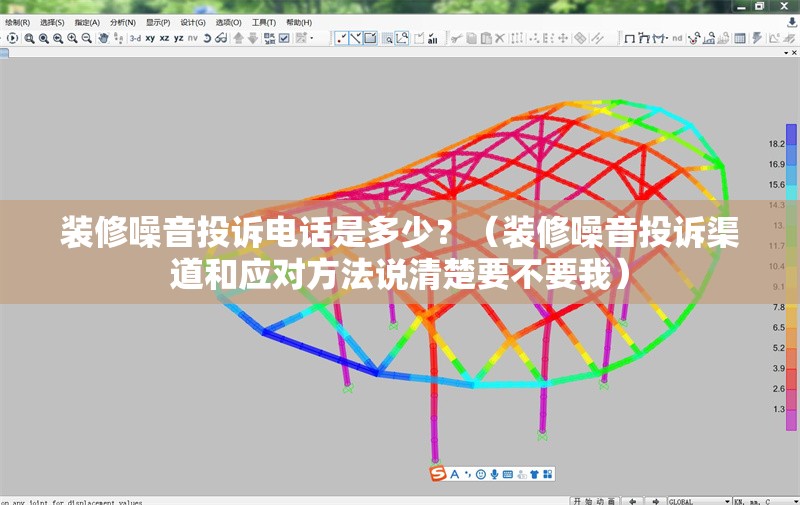Open set display options checkbox icon

284,38
